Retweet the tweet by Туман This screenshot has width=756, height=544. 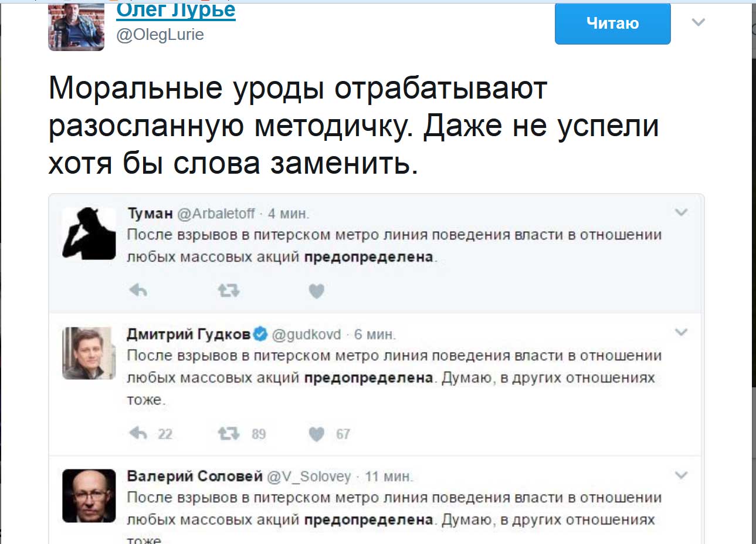(x=228, y=290)
